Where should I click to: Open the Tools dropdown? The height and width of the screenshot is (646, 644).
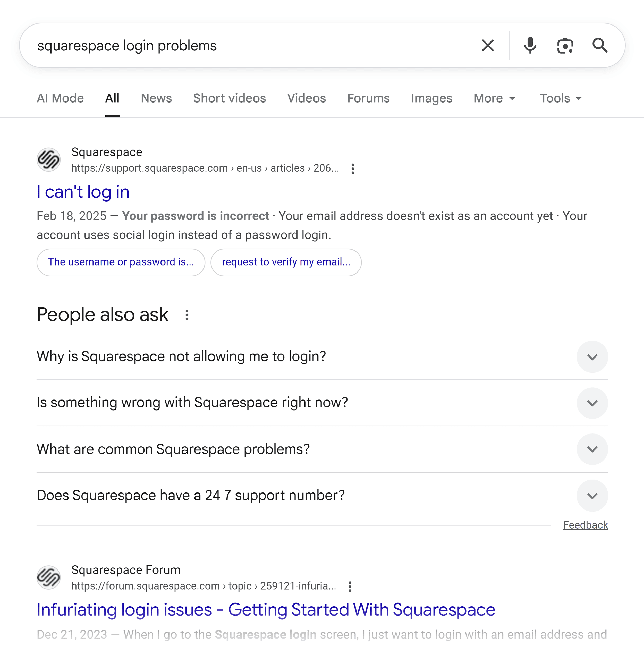561,98
